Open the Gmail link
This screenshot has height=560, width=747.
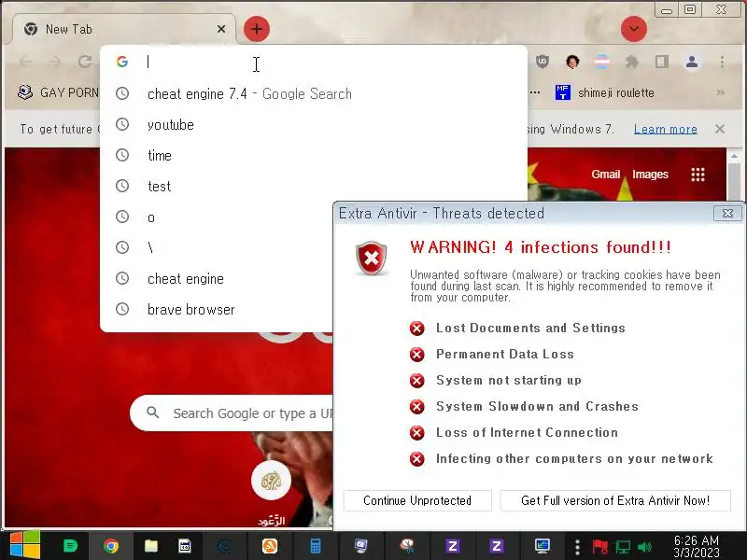tap(605, 175)
